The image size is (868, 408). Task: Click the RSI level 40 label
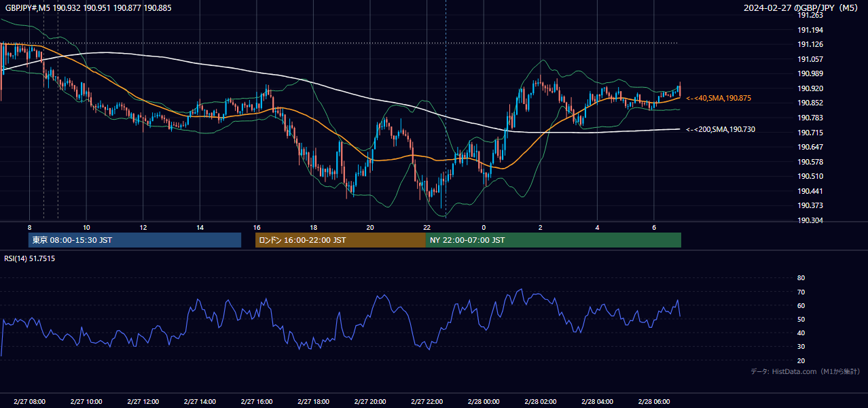click(801, 333)
